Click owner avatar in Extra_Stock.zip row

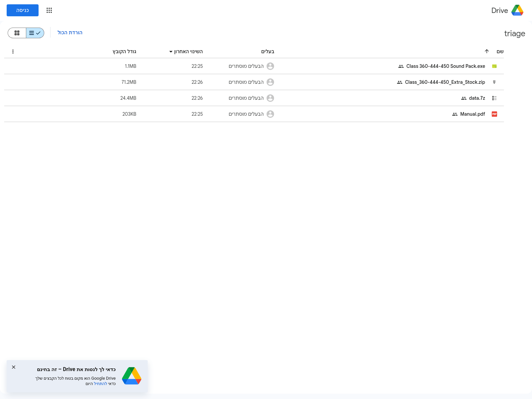pyautogui.click(x=270, y=82)
